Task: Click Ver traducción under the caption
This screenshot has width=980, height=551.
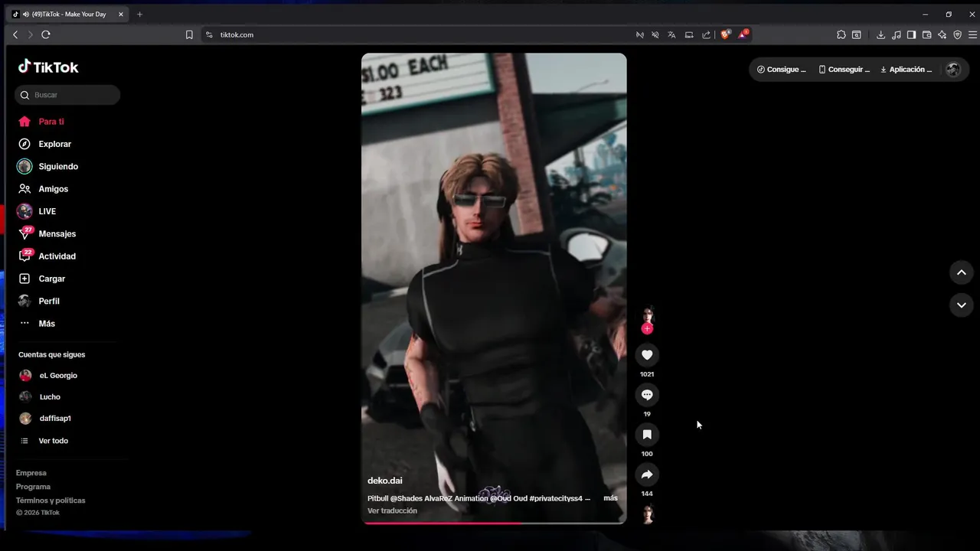Action: tap(392, 510)
